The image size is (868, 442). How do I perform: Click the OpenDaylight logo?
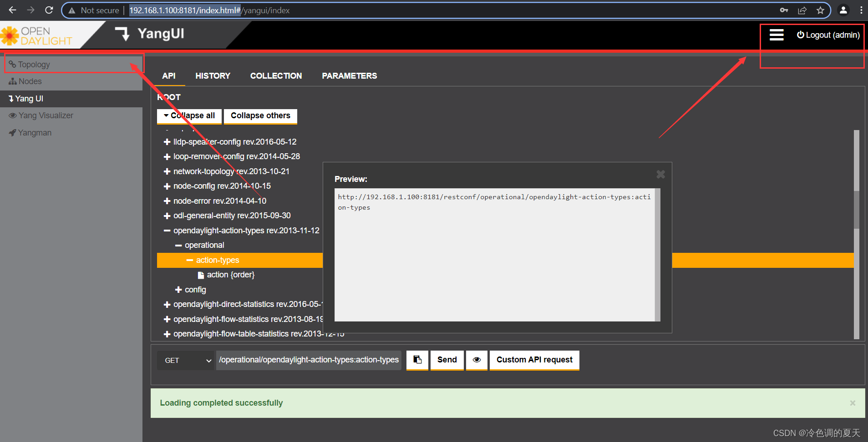click(x=36, y=35)
